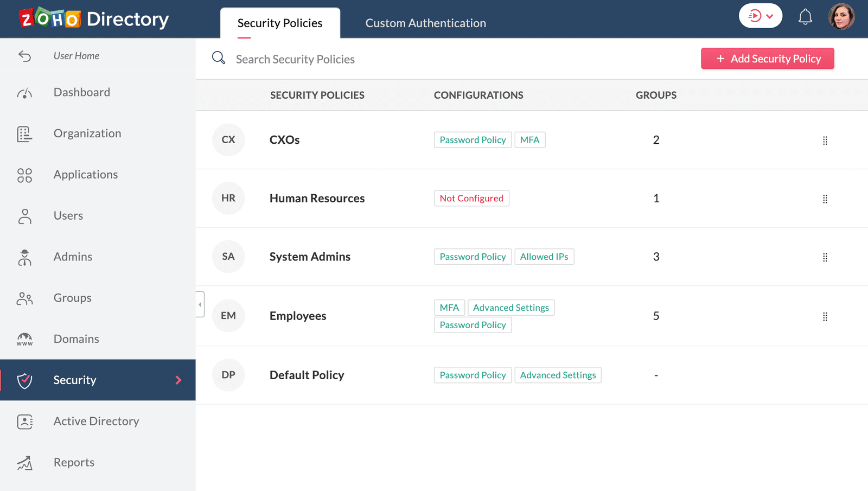Open the quick actions dropdown in header
This screenshot has width=868, height=491.
pyautogui.click(x=761, y=16)
